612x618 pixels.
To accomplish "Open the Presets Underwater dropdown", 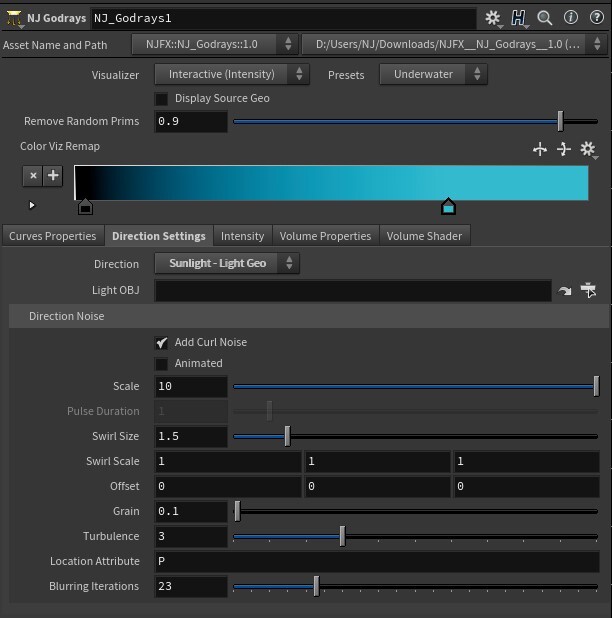I will (433, 74).
